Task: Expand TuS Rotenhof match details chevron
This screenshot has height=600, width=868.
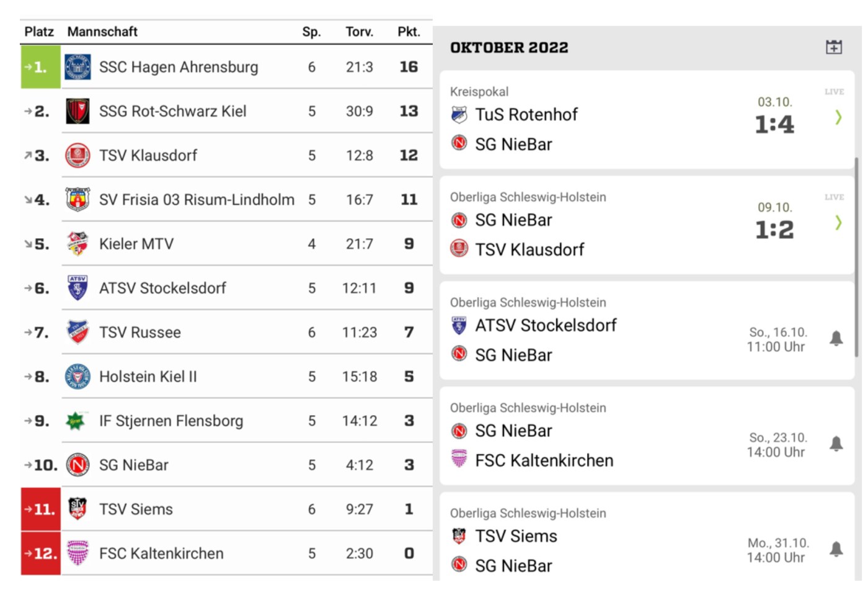Action: [838, 117]
